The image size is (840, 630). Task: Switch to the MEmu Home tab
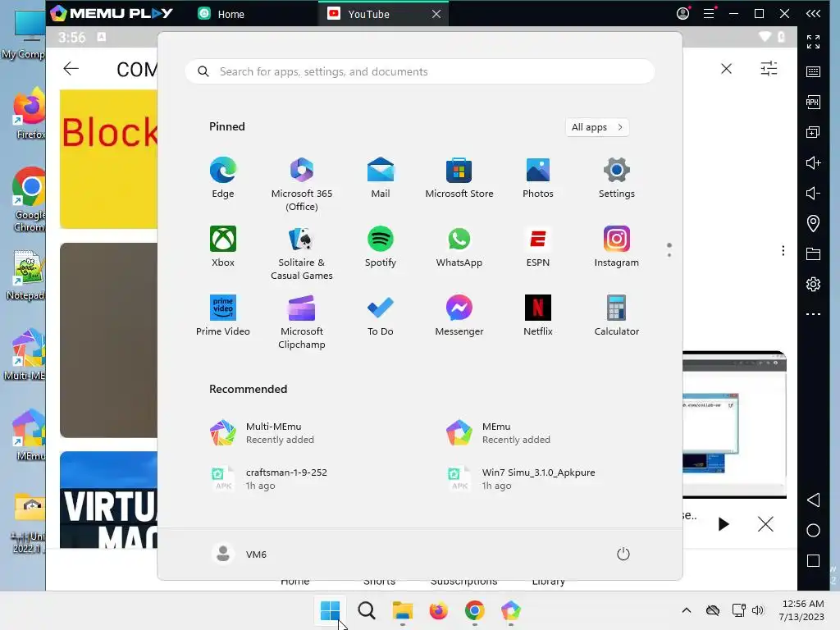tap(221, 14)
